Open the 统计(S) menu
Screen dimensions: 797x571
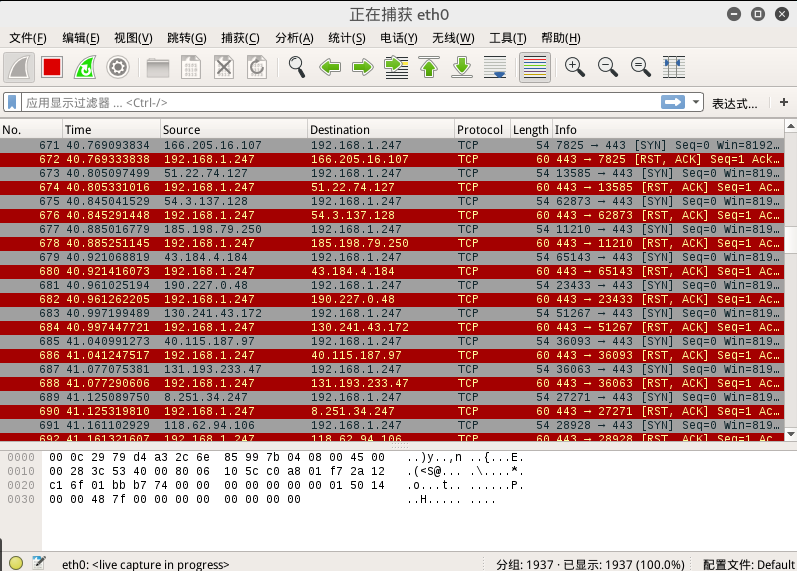tap(346, 38)
